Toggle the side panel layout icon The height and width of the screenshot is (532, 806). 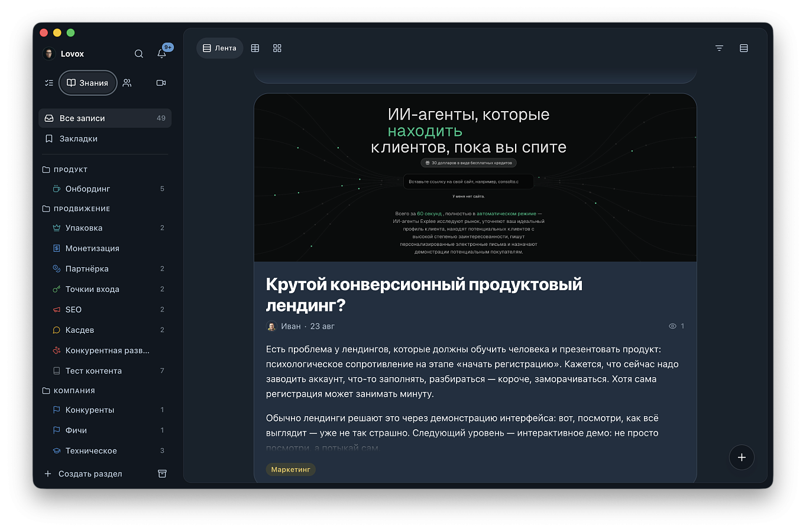tap(744, 48)
